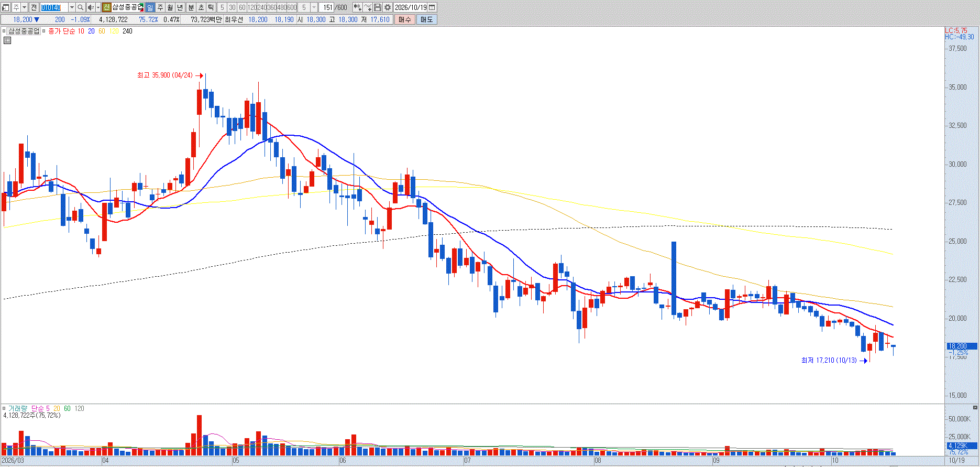
Task: Switch to the 년 yearly chart period
Action: 180,7
